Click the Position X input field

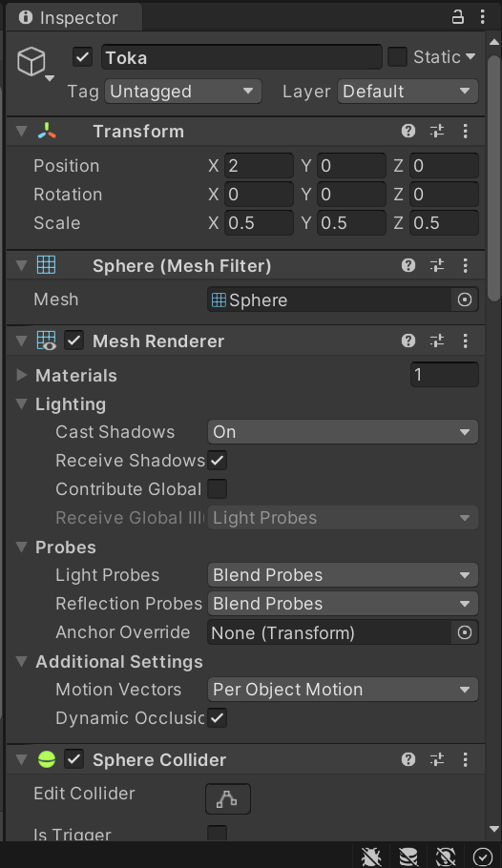coord(259,166)
